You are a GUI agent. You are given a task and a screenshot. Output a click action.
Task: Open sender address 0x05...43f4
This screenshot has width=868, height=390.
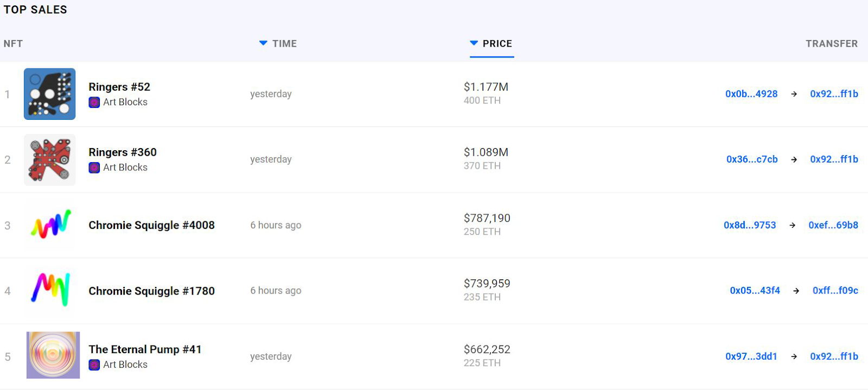(755, 291)
